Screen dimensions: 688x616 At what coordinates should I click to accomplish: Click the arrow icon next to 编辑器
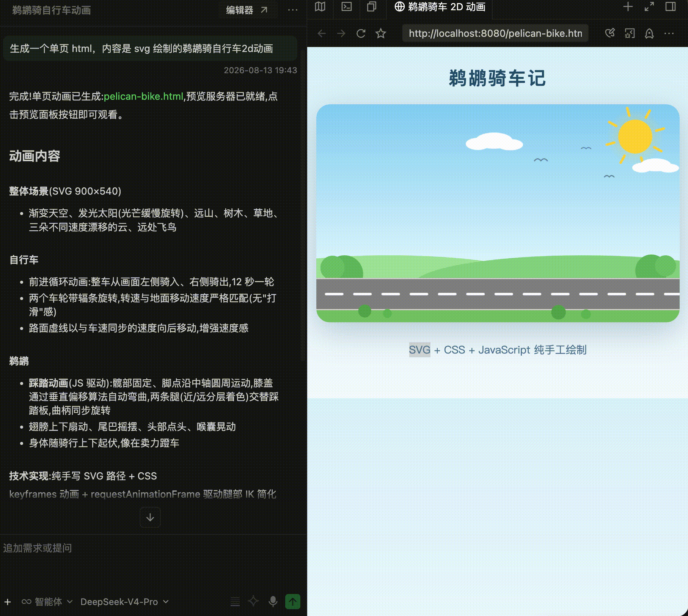coord(264,10)
